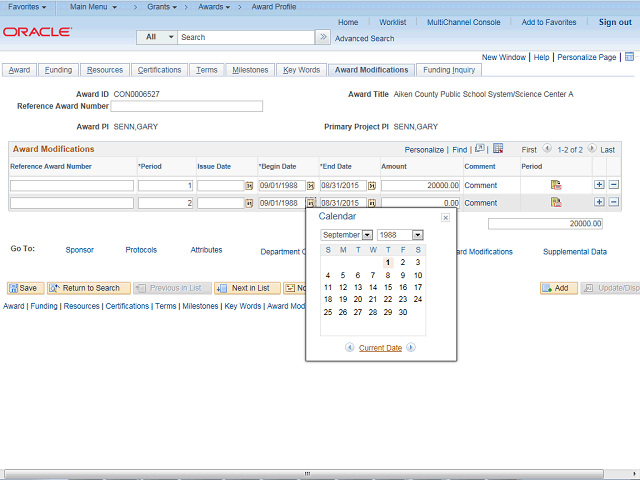The height and width of the screenshot is (480, 640).
Task: Add a row after period 2
Action: (x=599, y=202)
